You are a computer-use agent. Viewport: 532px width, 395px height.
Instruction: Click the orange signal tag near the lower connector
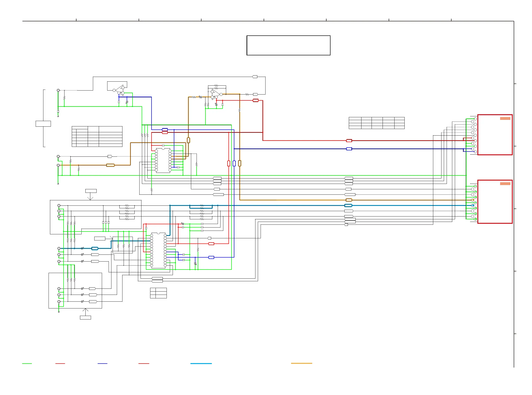point(349,200)
